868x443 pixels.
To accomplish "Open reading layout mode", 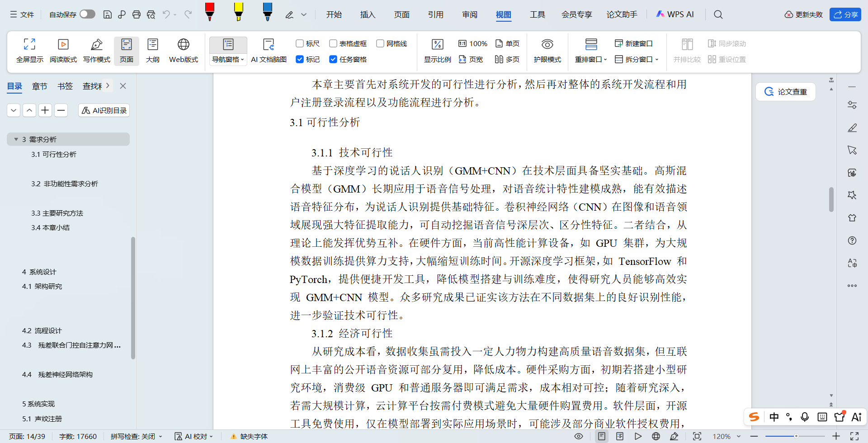I will click(63, 50).
